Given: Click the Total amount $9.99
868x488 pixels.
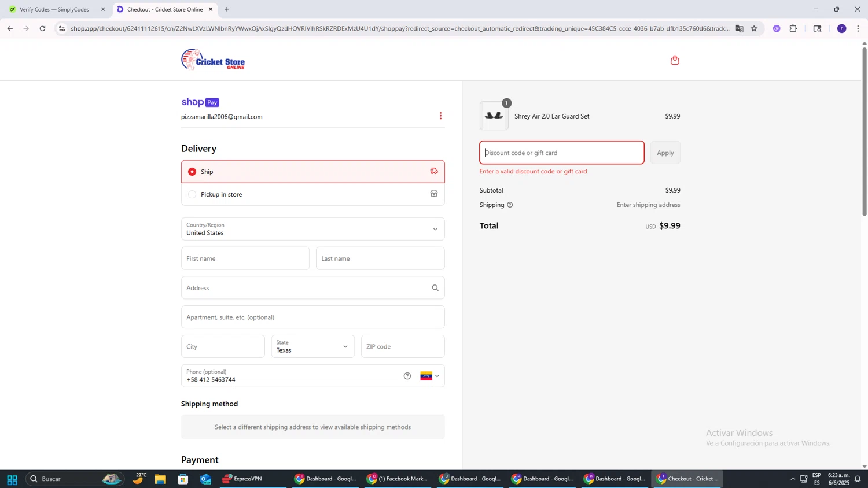Looking at the screenshot, I should [670, 226].
